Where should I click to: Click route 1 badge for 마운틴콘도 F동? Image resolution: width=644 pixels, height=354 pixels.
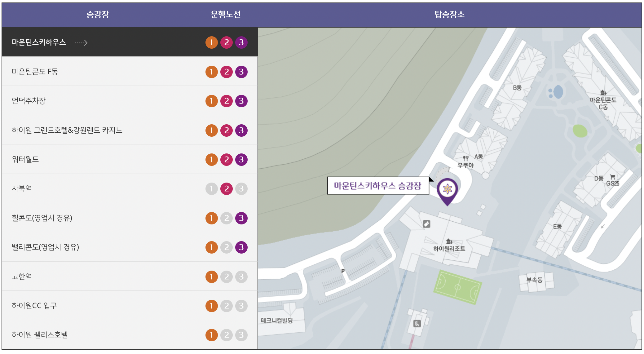click(x=212, y=72)
